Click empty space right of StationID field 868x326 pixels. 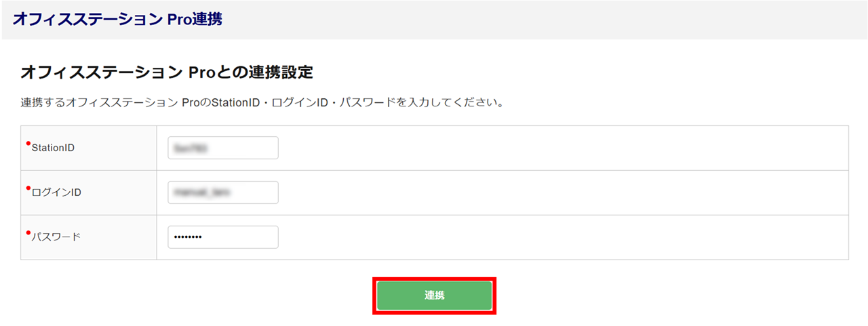click(542, 148)
